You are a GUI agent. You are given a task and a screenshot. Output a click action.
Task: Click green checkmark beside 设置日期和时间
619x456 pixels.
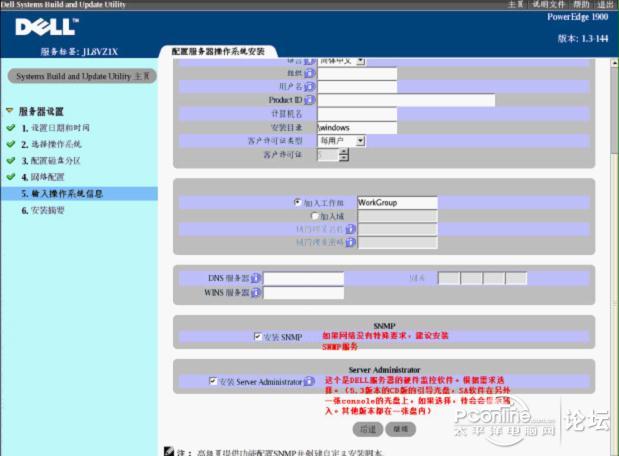click(x=10, y=128)
